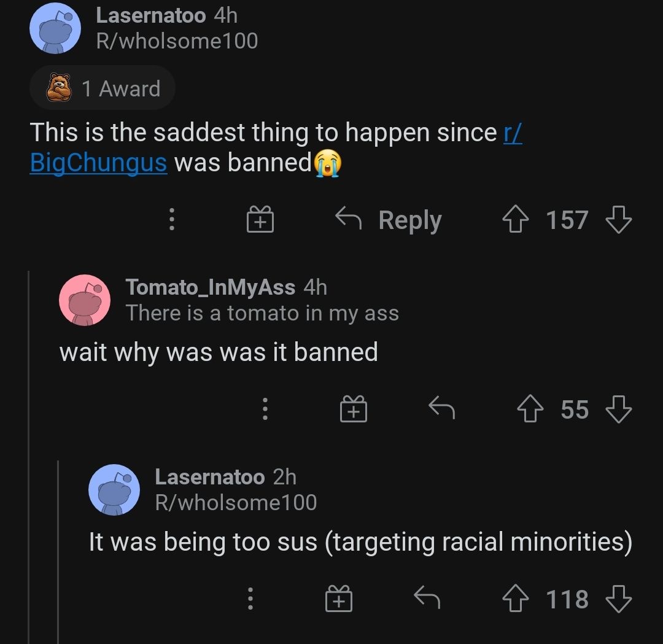Image resolution: width=663 pixels, height=644 pixels.
Task: View the 1 Award badge details
Action: coord(103,88)
